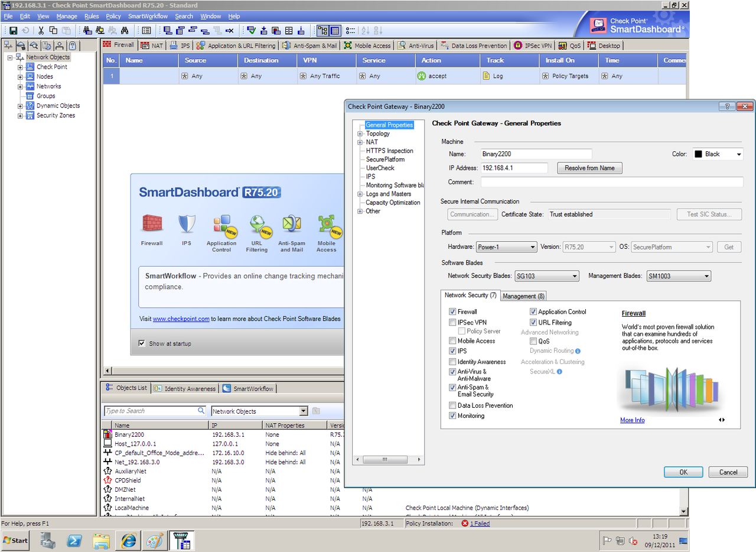Expand the Security Zones node
Image resolution: width=756 pixels, height=552 pixels.
[20, 116]
